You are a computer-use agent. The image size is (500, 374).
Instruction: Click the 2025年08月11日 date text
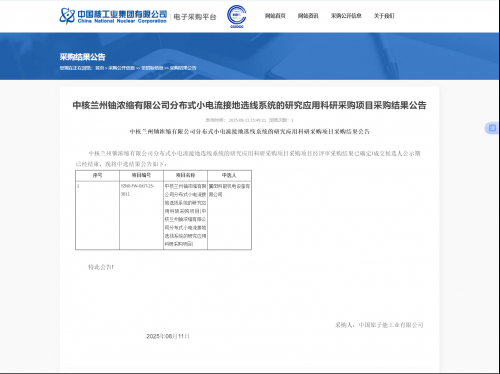[x=168, y=336]
